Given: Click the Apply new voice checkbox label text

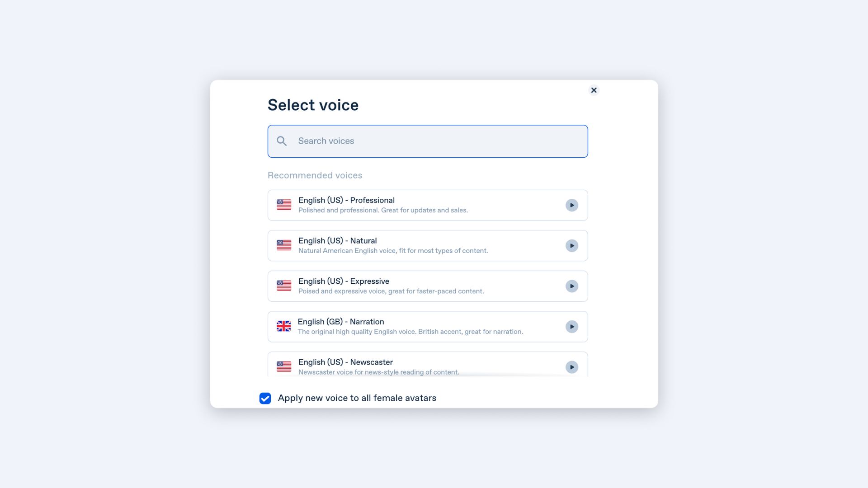Looking at the screenshot, I should point(357,398).
